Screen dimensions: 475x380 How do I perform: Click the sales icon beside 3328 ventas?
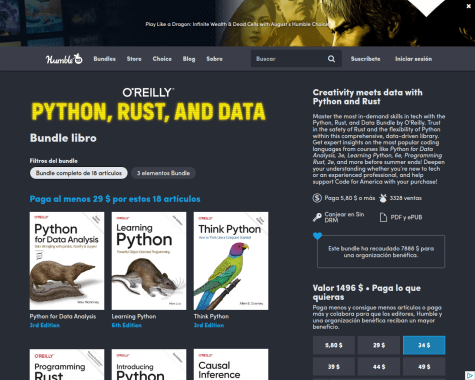(383, 198)
